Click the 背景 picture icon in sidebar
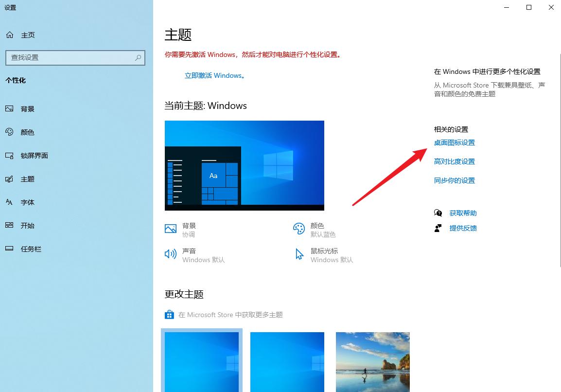The width and height of the screenshot is (561, 392). [9, 108]
